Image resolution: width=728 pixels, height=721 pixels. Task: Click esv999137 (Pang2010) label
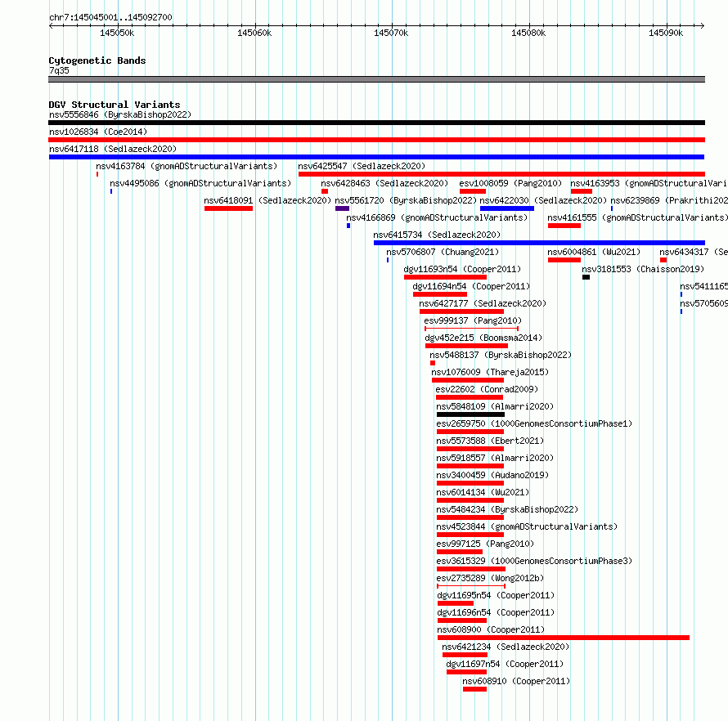pos(473,320)
